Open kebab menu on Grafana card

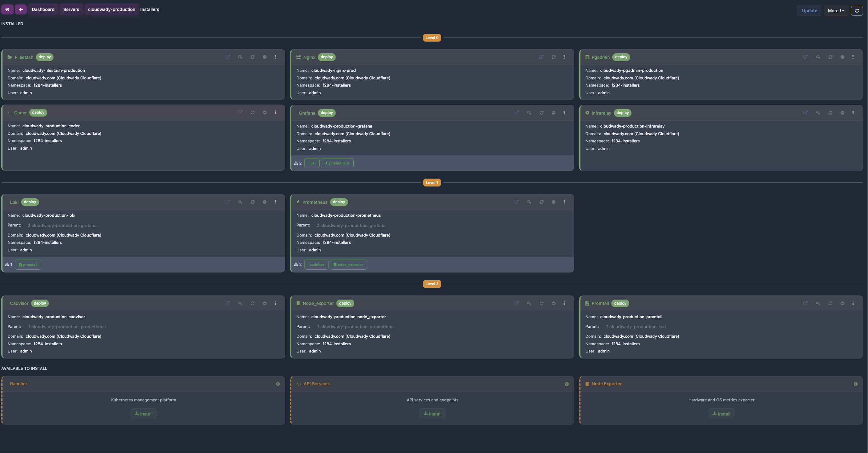pos(564,112)
